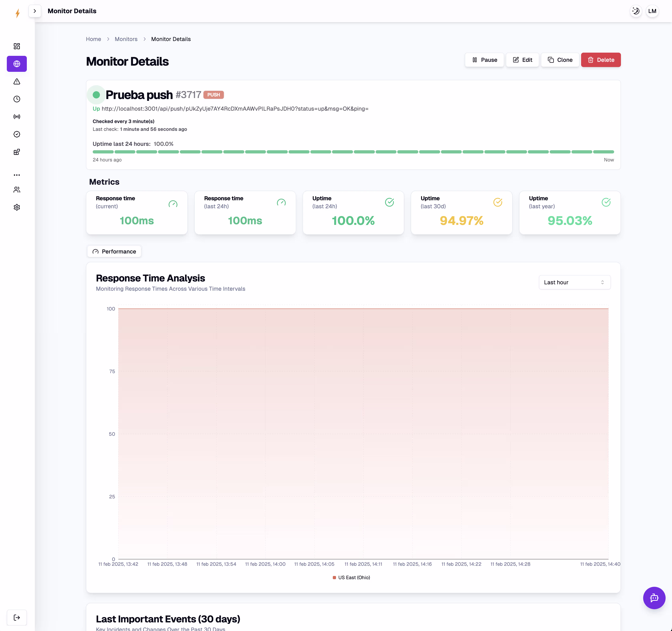The height and width of the screenshot is (631, 672).
Task: Click last segment of uptime bar
Action: coord(603,152)
